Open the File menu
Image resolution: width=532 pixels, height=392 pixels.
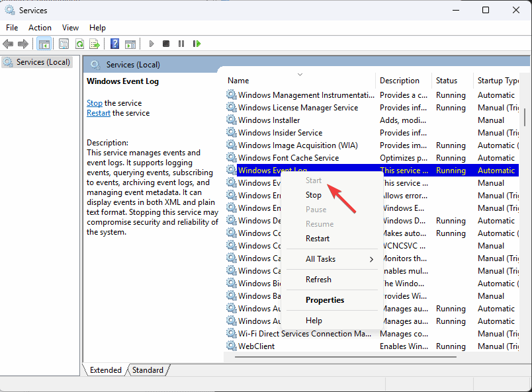(12, 28)
